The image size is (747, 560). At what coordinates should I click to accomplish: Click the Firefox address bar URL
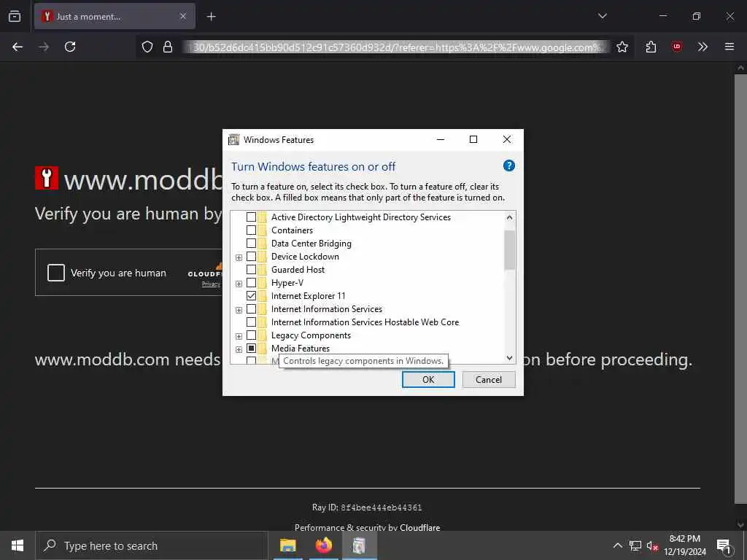395,47
